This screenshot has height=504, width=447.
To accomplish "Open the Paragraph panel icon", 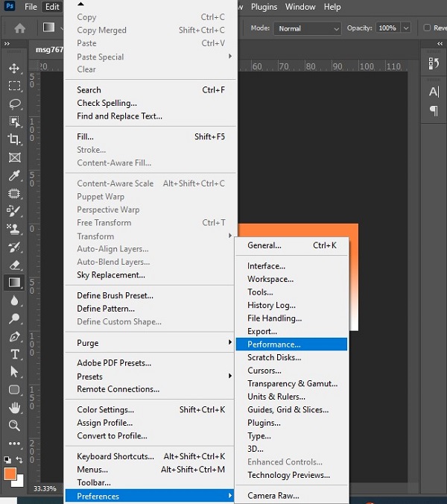I will pos(434,111).
